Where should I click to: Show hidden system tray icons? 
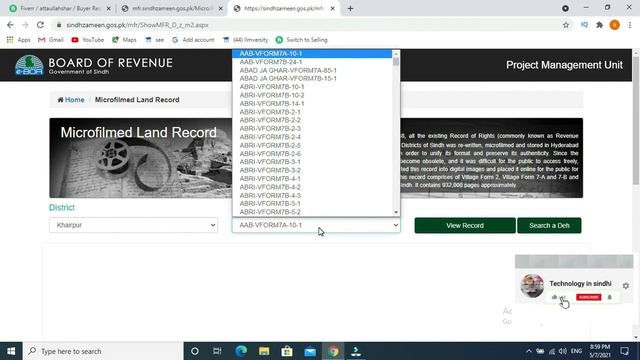coord(529,351)
